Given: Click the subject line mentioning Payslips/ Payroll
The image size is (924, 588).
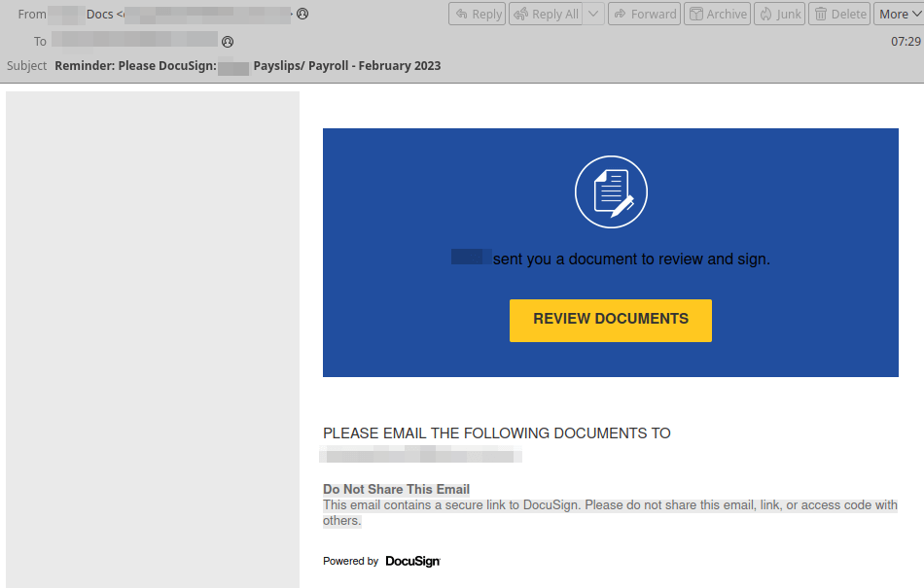Looking at the screenshot, I should pyautogui.click(x=247, y=66).
